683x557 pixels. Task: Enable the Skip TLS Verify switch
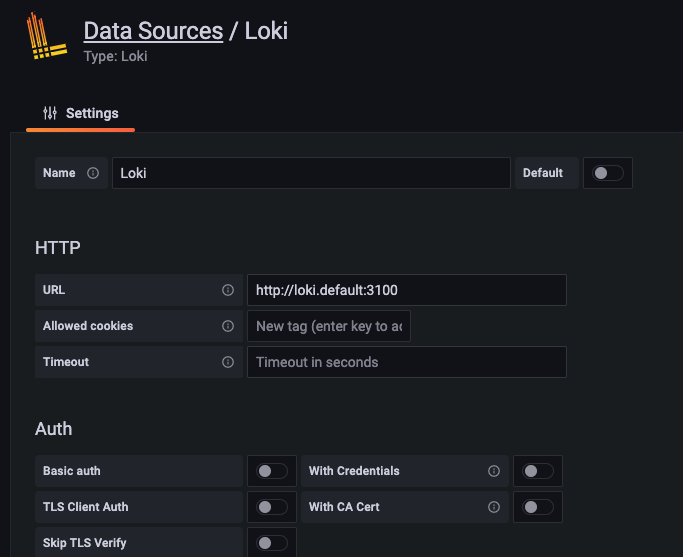(272, 543)
